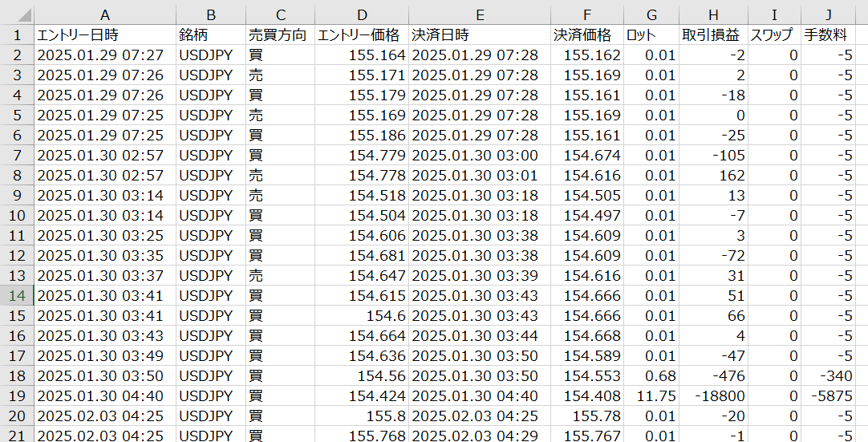Viewport: 868px width, 442px height.
Task: Select the settlement price 154.674 cell
Action: pyautogui.click(x=586, y=155)
